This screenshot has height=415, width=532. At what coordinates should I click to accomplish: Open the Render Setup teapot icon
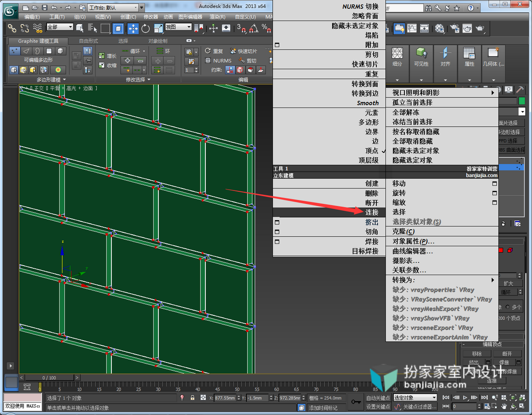pos(455,29)
